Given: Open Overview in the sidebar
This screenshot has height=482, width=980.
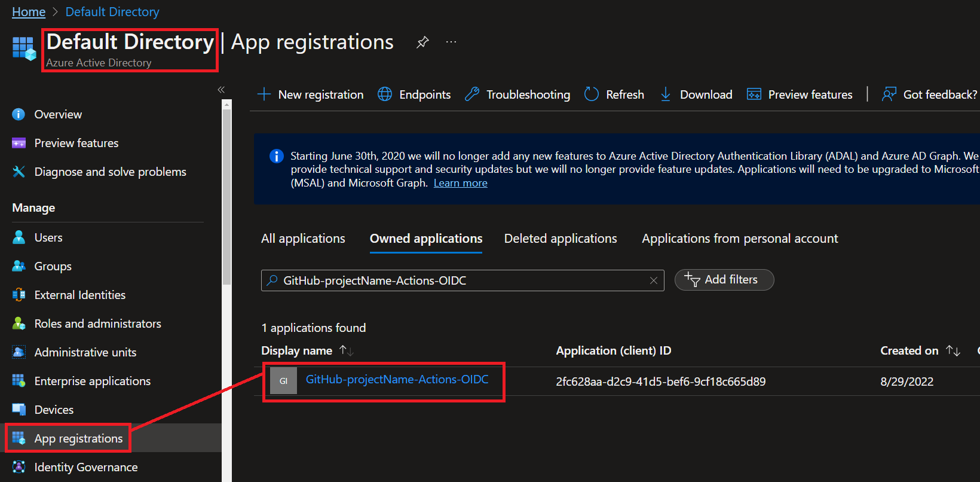Looking at the screenshot, I should click(58, 114).
